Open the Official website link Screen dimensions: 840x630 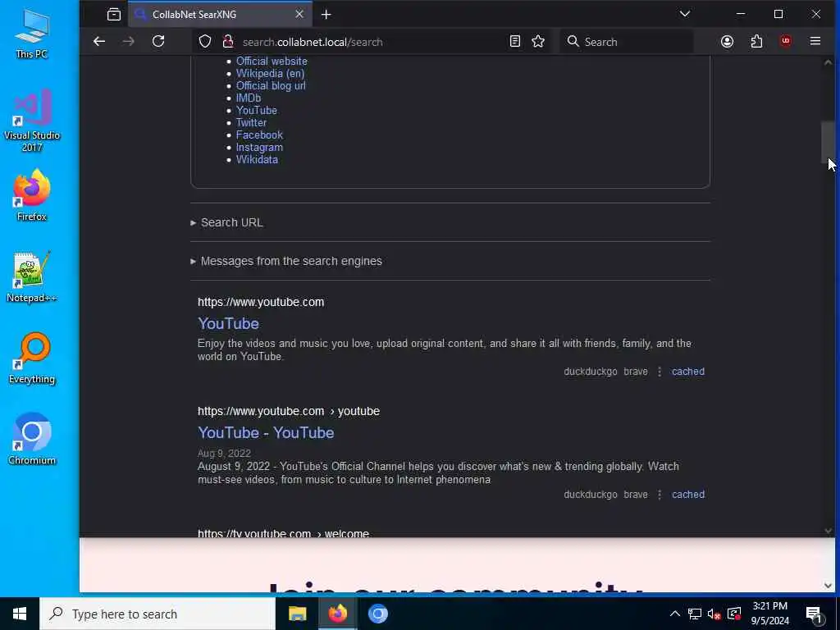272,61
